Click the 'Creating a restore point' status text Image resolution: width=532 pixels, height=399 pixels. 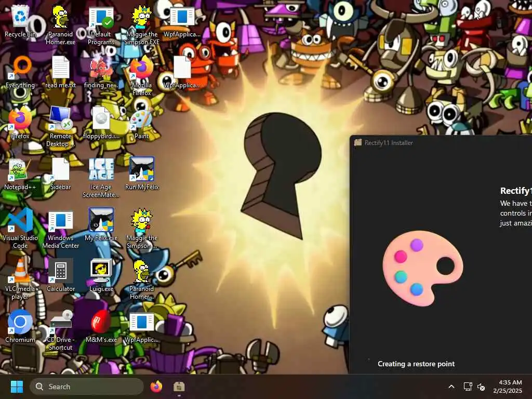click(416, 364)
